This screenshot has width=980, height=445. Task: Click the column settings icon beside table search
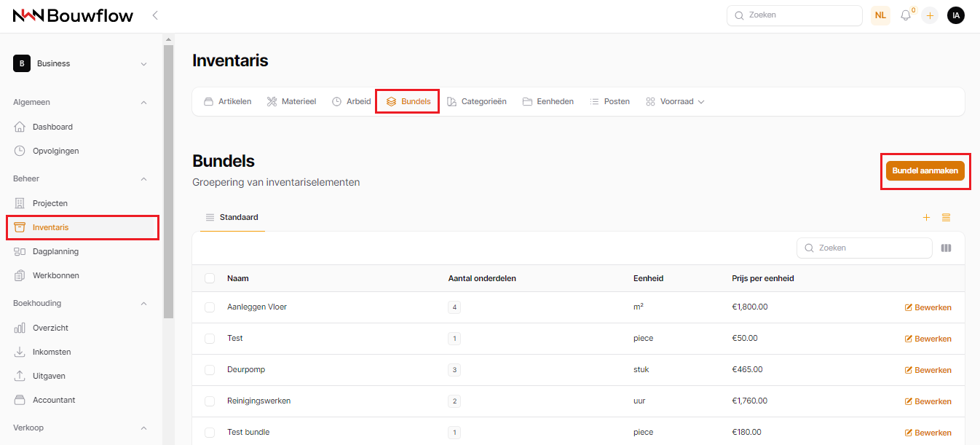click(x=946, y=248)
